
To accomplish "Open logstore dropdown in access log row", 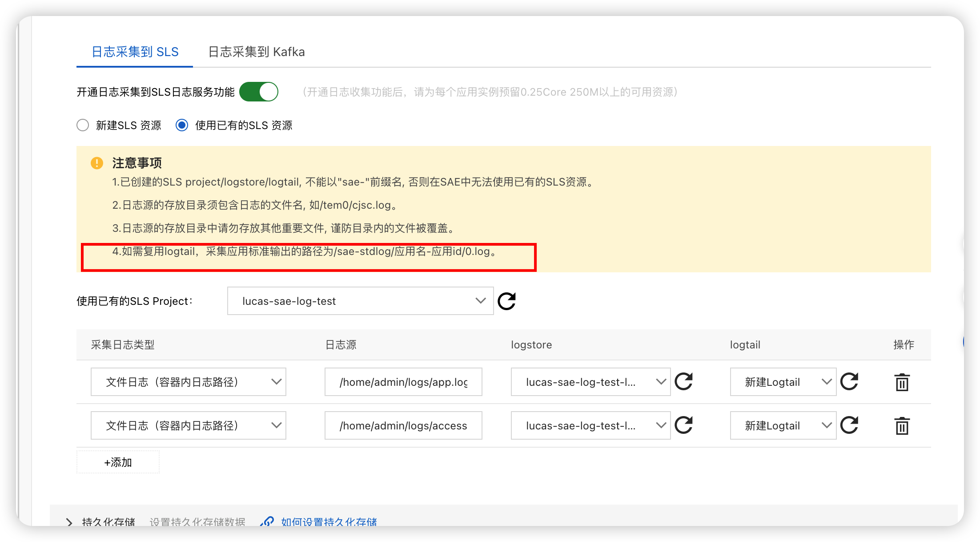I will pyautogui.click(x=590, y=425).
